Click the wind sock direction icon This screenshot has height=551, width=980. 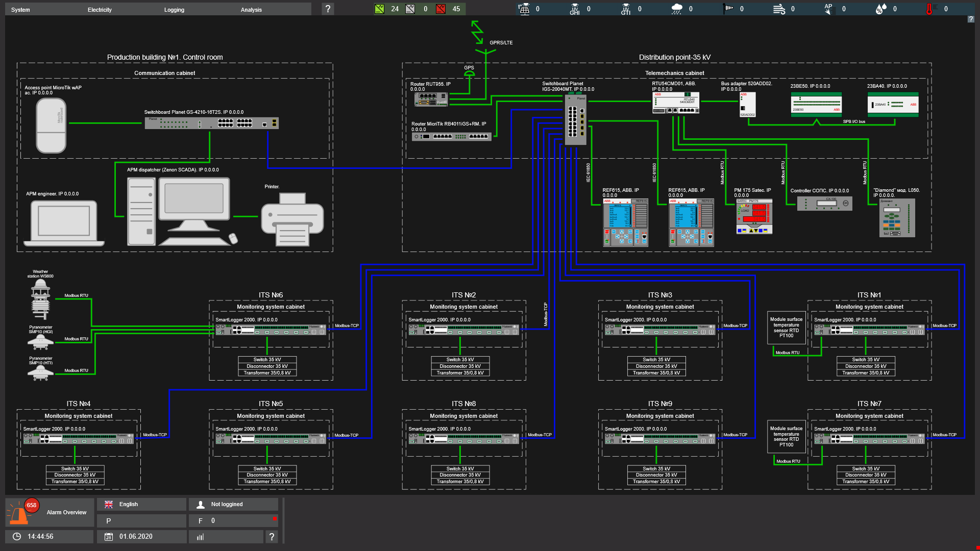(728, 9)
